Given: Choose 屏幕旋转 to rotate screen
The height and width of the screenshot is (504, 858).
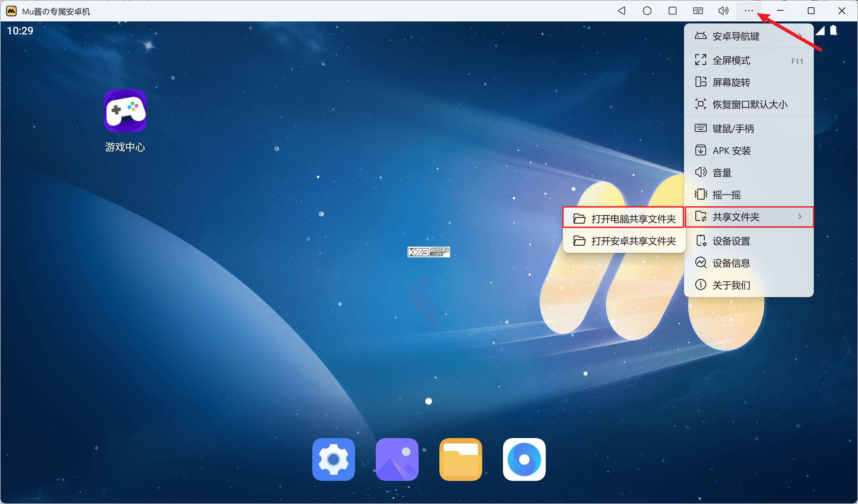Looking at the screenshot, I should point(749,82).
